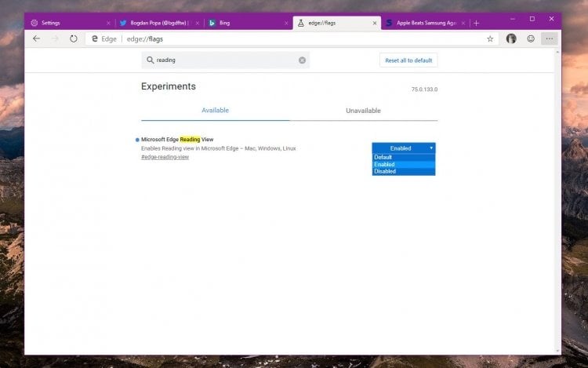588x368 pixels.
Task: Click the page scrollbar down arrow
Action: point(557,351)
